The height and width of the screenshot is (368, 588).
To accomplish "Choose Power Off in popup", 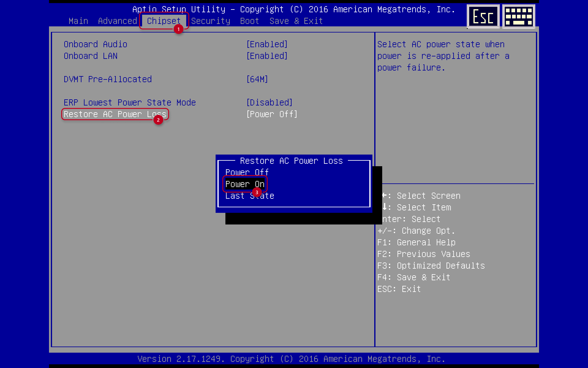I will 247,172.
